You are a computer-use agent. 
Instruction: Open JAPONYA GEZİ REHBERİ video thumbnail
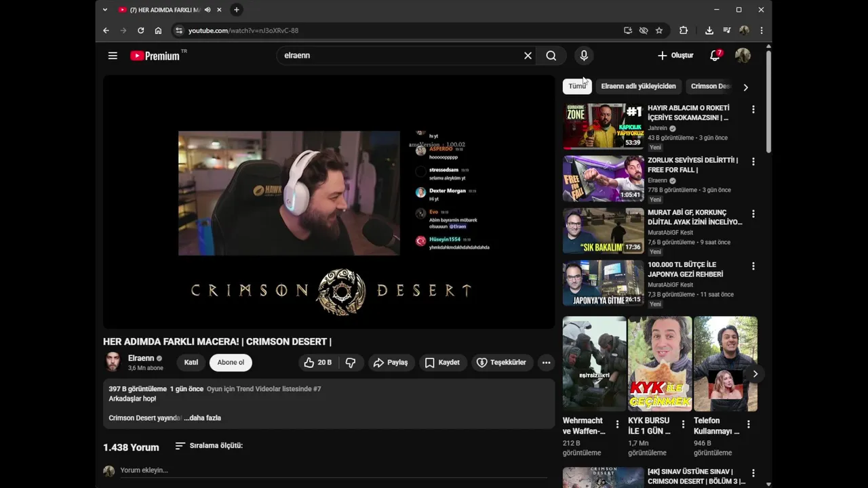(603, 283)
